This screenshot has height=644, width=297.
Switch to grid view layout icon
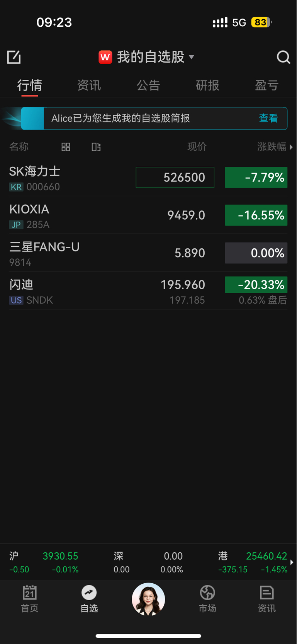66,147
